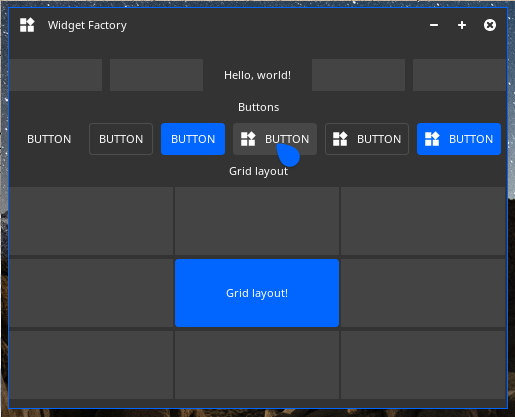Click the widget icon in the outlined icon BUTTON
Screen dimensions: 515x417
coord(340,139)
